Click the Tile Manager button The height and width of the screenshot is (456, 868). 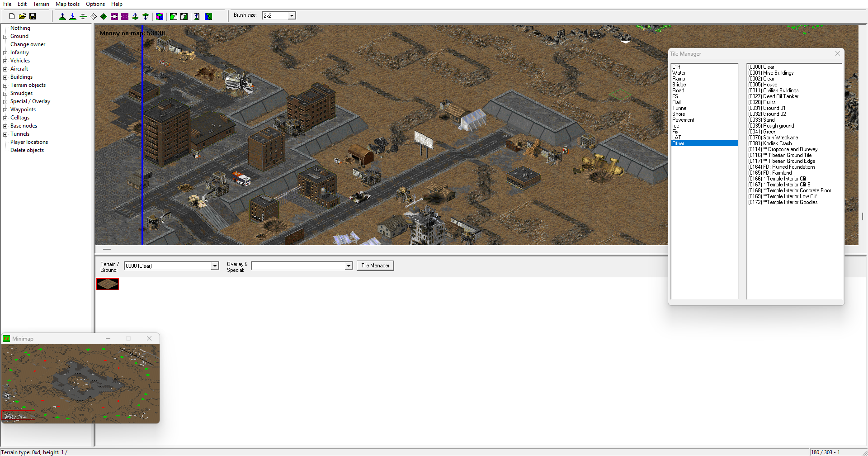pos(375,266)
